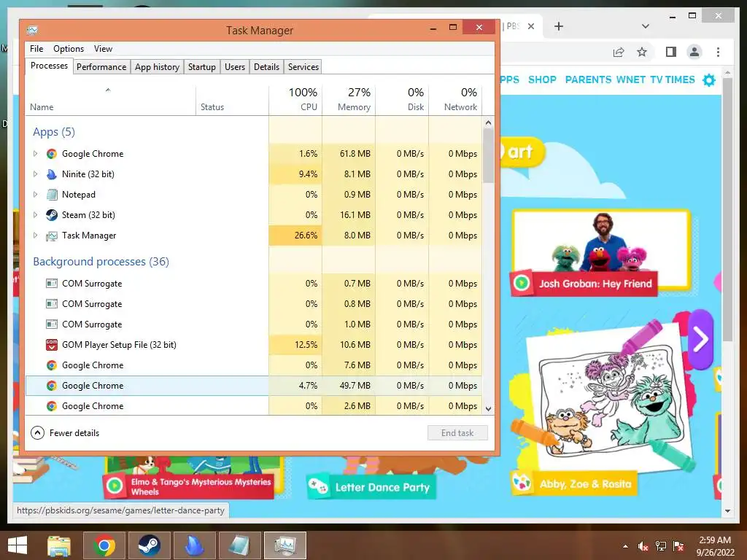Screen dimensions: 747x560
Task: Click the Task Manager process list scrollbar
Action: click(488, 156)
